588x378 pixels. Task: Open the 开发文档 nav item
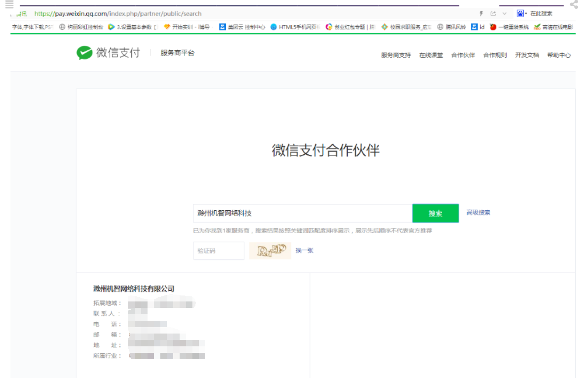[527, 55]
